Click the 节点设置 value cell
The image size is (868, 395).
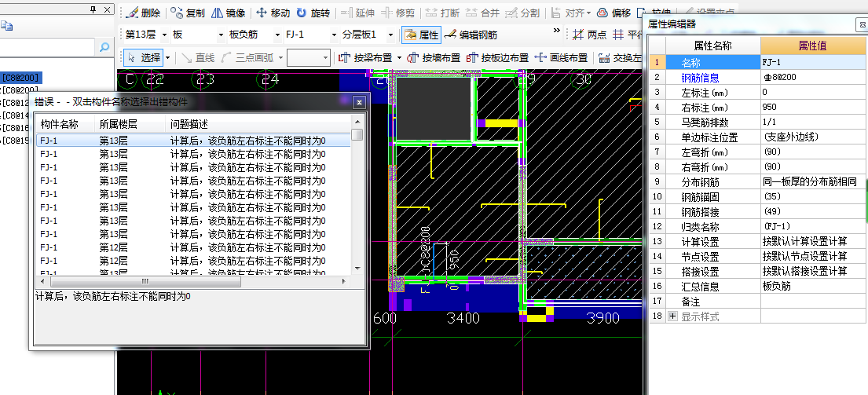click(x=813, y=256)
